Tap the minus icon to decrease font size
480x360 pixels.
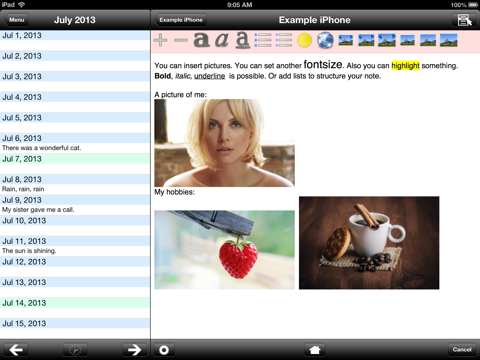181,40
